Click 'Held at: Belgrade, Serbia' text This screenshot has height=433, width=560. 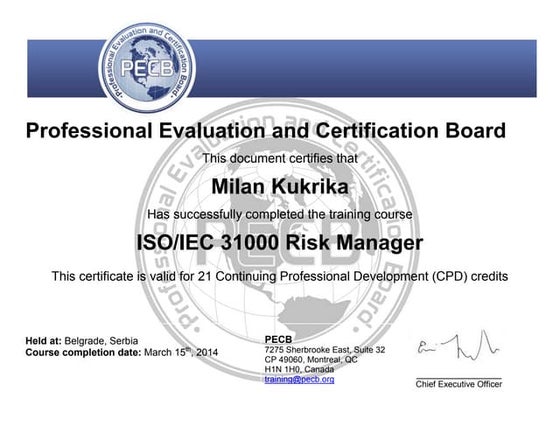pos(82,340)
